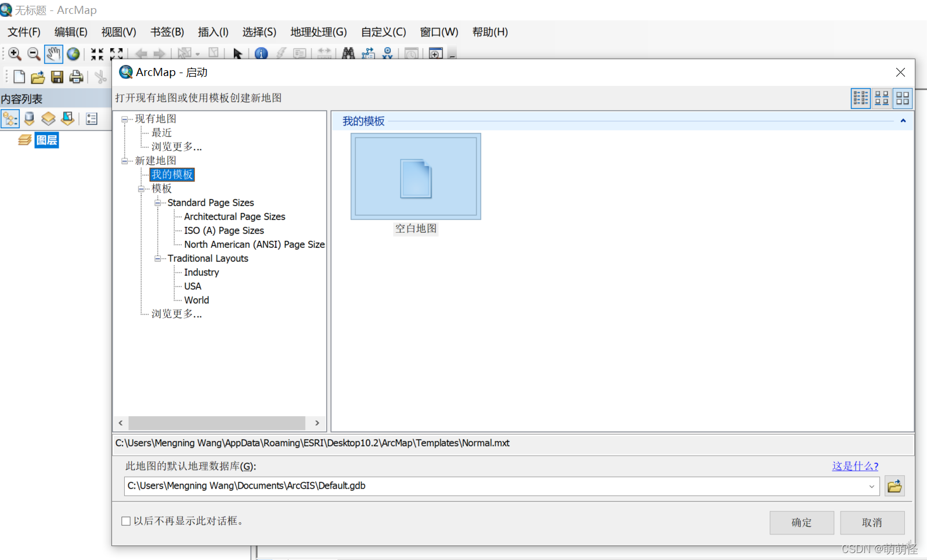Click the Go To XY icon
The height and width of the screenshot is (560, 927).
point(388,53)
